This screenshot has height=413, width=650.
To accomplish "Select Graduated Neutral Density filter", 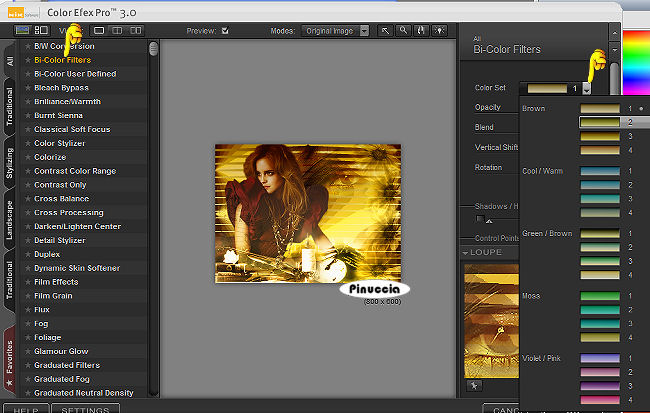I will coord(84,393).
